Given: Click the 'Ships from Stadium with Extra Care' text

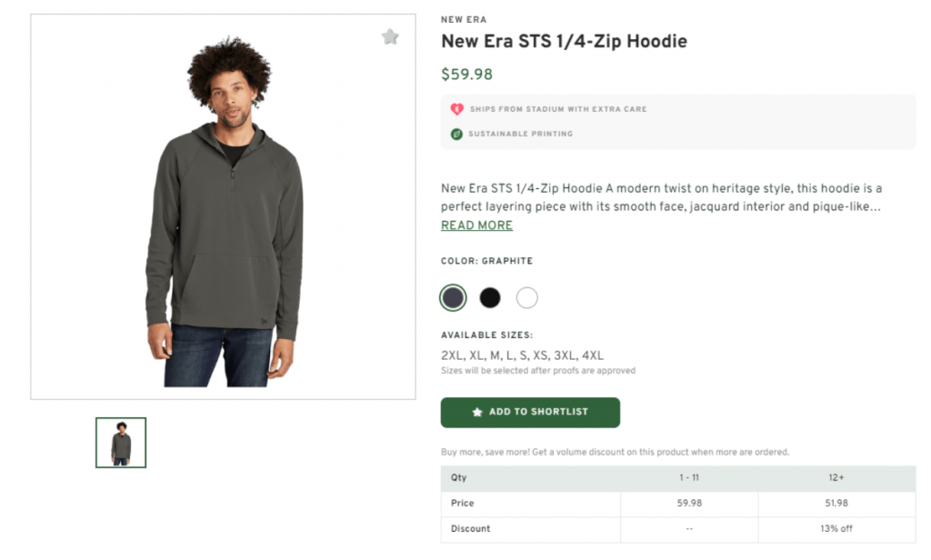Looking at the screenshot, I should pos(558,109).
